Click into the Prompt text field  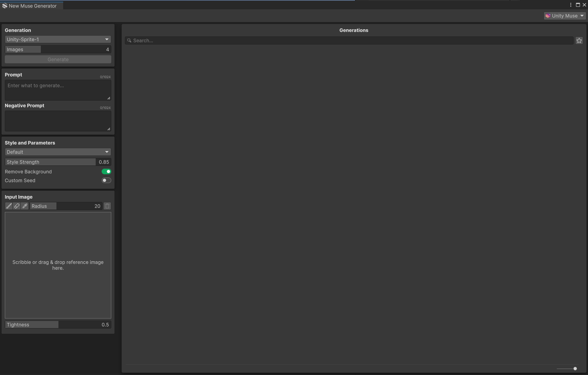(x=58, y=90)
